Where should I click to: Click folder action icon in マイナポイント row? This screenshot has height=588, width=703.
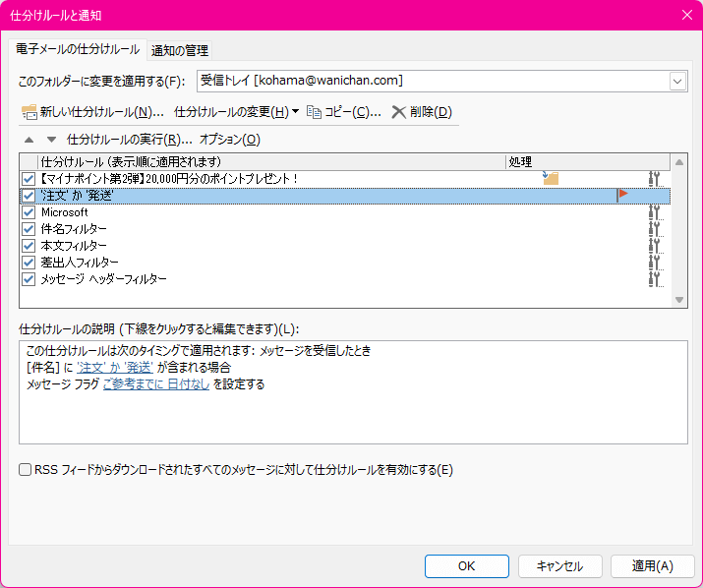(551, 178)
